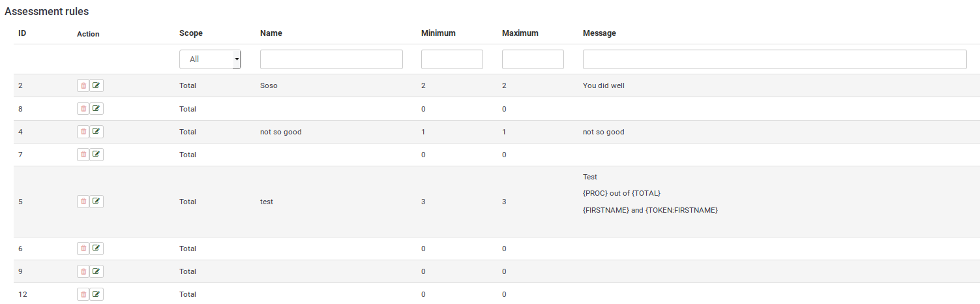Delete assessment rule with ID 2

tap(83, 85)
